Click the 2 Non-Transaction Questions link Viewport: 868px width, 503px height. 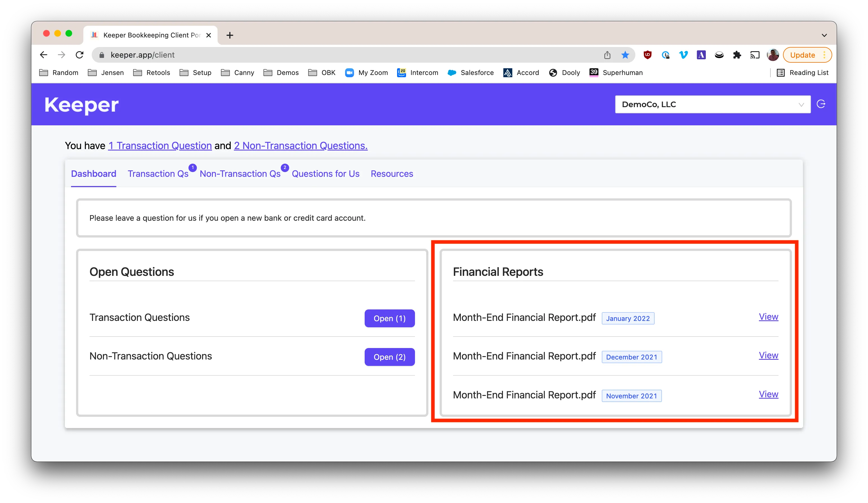301,146
